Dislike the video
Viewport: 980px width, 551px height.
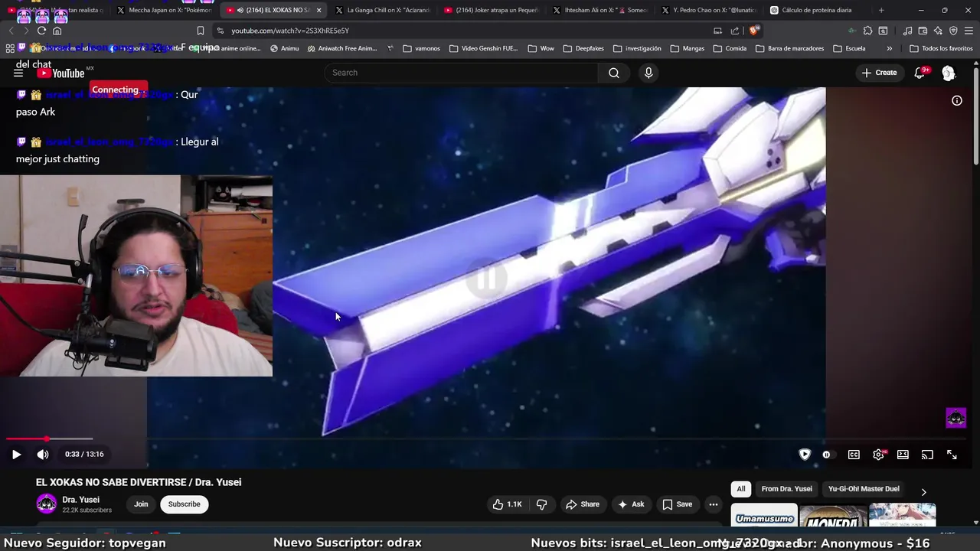pos(542,504)
